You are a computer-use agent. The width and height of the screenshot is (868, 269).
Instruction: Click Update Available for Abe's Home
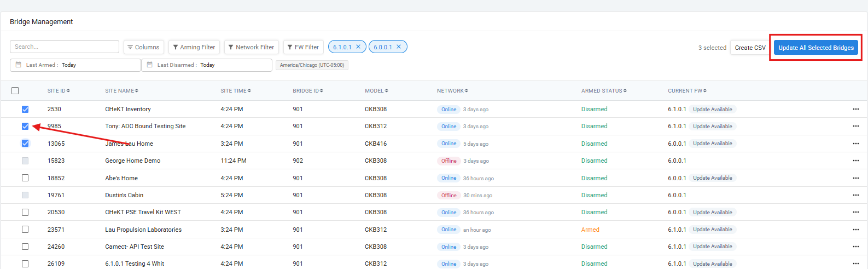713,178
